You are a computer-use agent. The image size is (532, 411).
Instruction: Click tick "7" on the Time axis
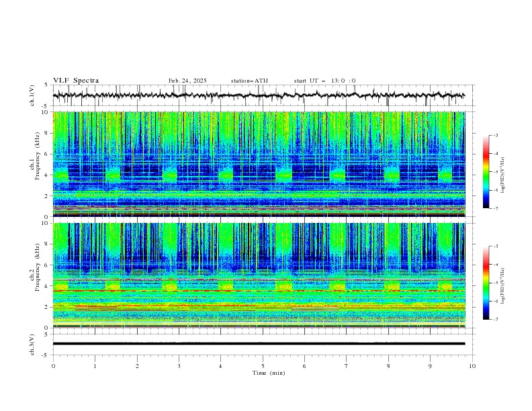coord(347,366)
